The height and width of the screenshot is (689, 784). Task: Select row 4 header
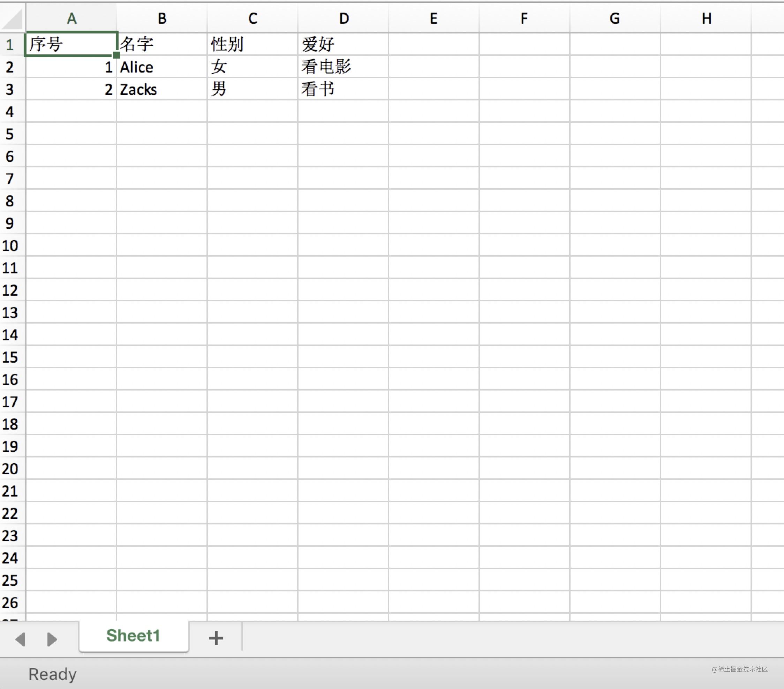pos(13,111)
